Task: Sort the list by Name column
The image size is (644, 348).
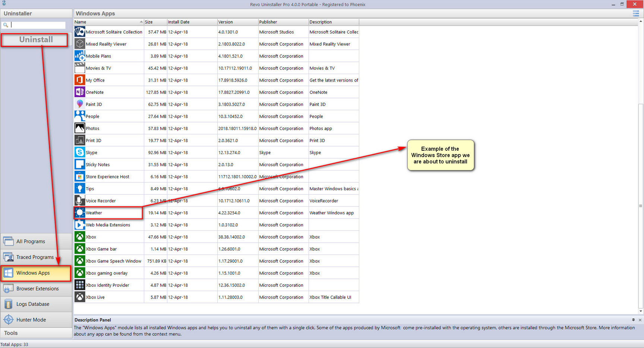Action: click(x=109, y=22)
